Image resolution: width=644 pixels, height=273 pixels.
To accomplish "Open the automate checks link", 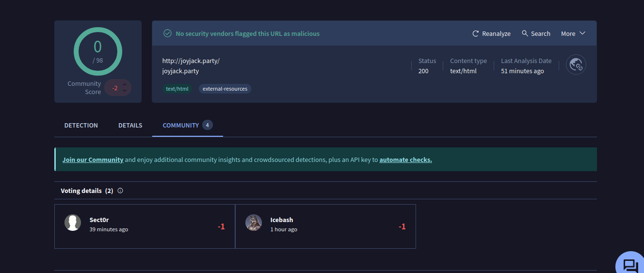I will point(405,160).
